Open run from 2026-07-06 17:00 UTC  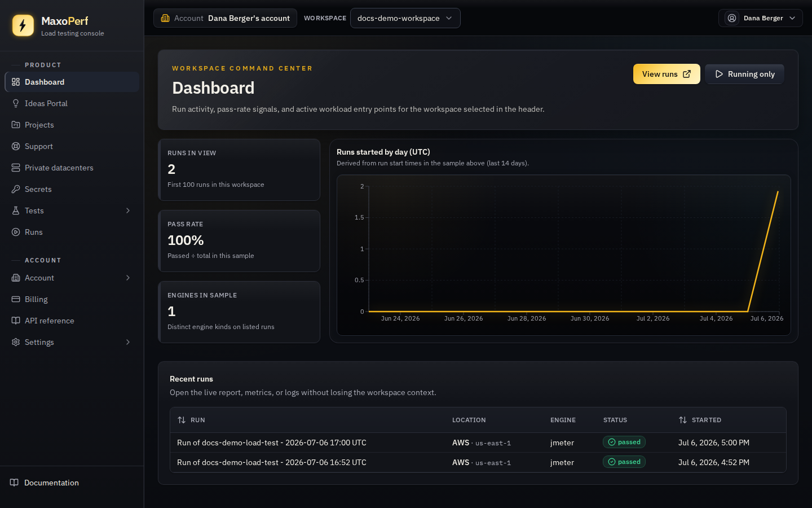(272, 443)
